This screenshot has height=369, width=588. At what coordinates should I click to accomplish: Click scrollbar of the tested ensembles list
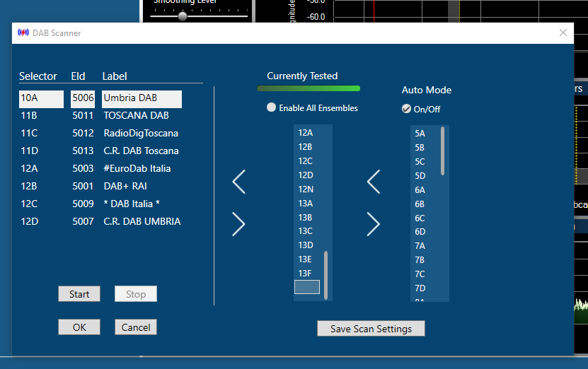[326, 275]
